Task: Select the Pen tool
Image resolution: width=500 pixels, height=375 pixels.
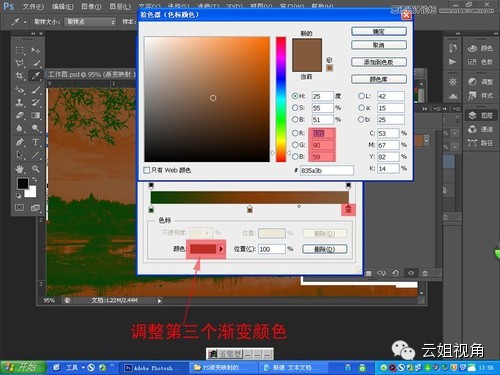Action: pos(20,142)
